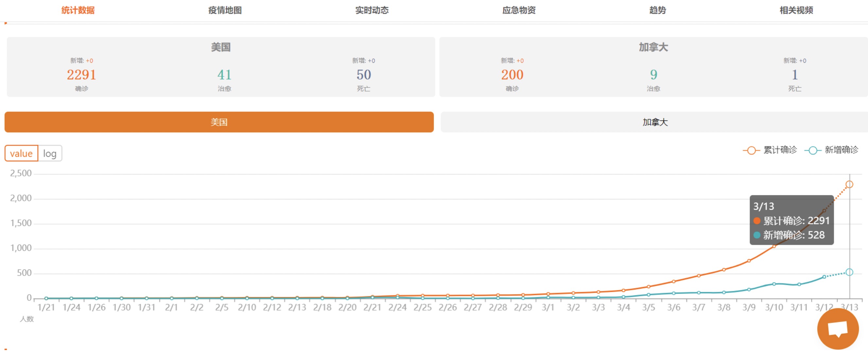Open the 相关视频 tab
Screen dimensions: 868x354
point(796,10)
